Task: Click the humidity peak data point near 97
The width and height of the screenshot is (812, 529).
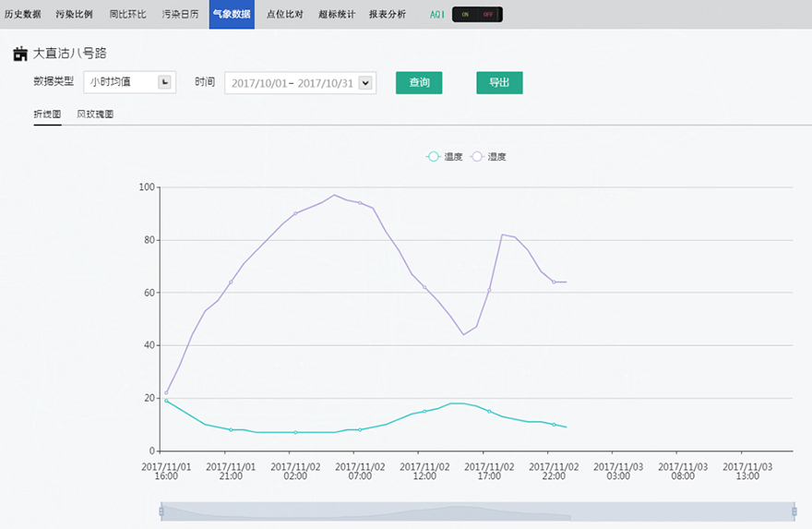Action: [334, 195]
